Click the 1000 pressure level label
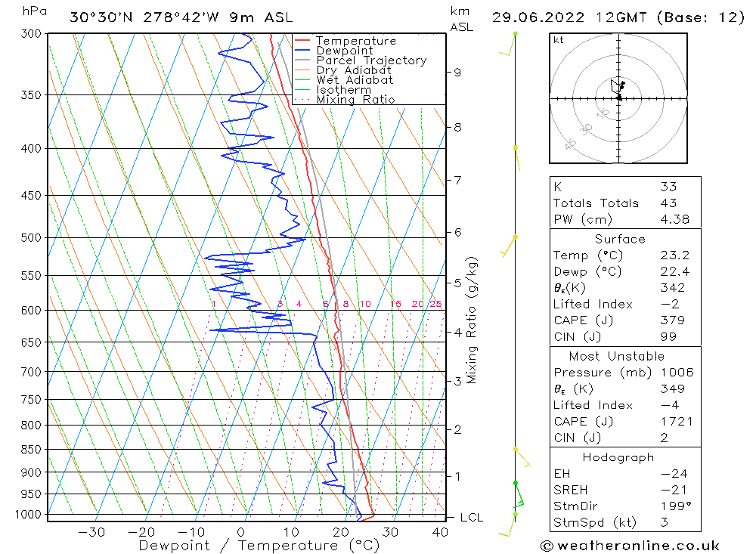 [x=29, y=515]
